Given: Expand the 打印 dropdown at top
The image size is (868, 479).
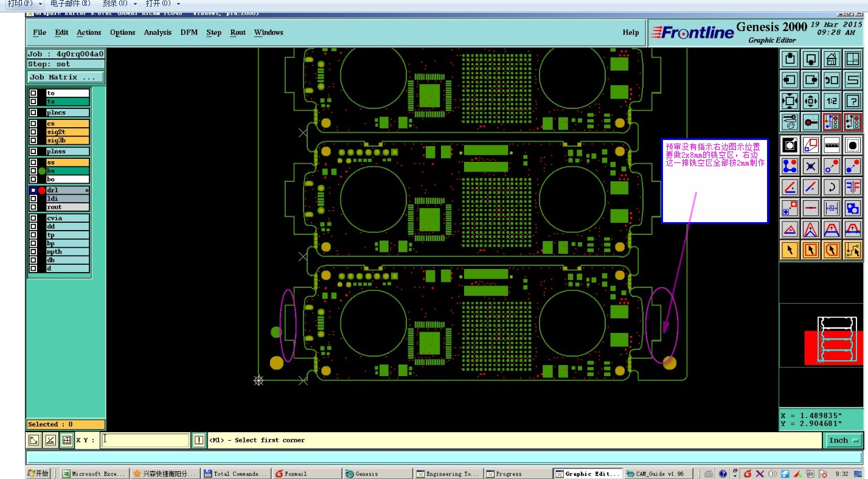Looking at the screenshot, I should (25, 4).
